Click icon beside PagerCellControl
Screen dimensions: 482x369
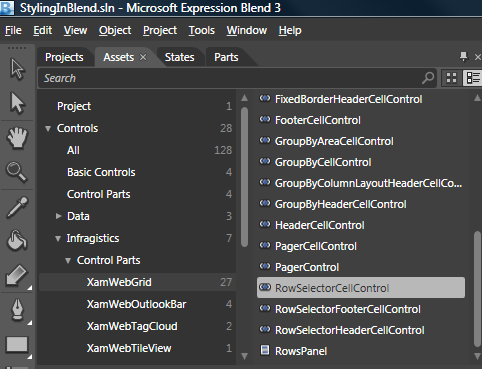coord(265,245)
